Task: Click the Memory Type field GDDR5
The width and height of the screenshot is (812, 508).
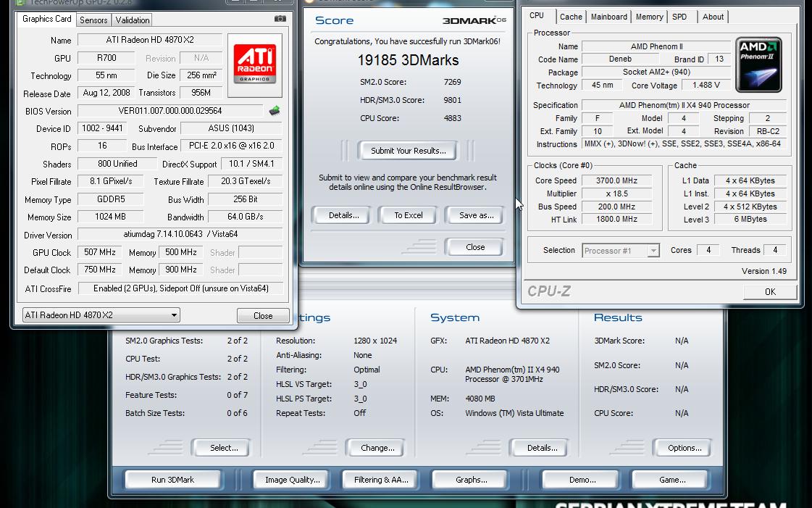Action: click(x=110, y=199)
